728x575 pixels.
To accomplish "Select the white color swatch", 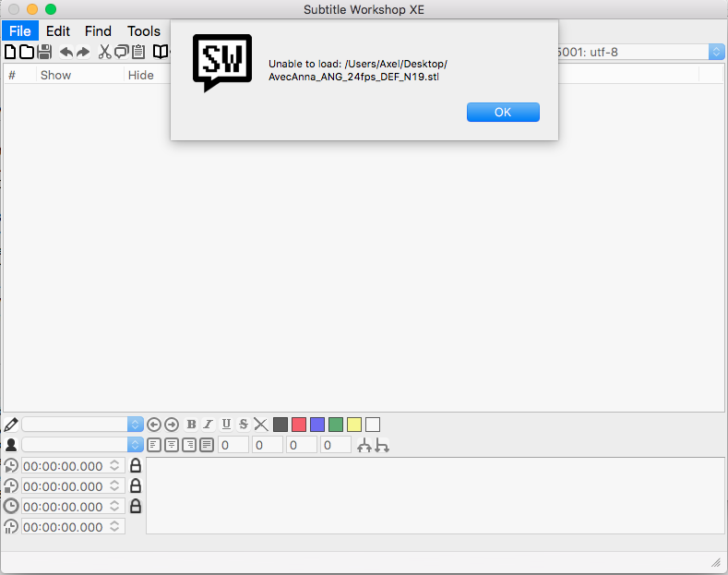I will coord(373,425).
